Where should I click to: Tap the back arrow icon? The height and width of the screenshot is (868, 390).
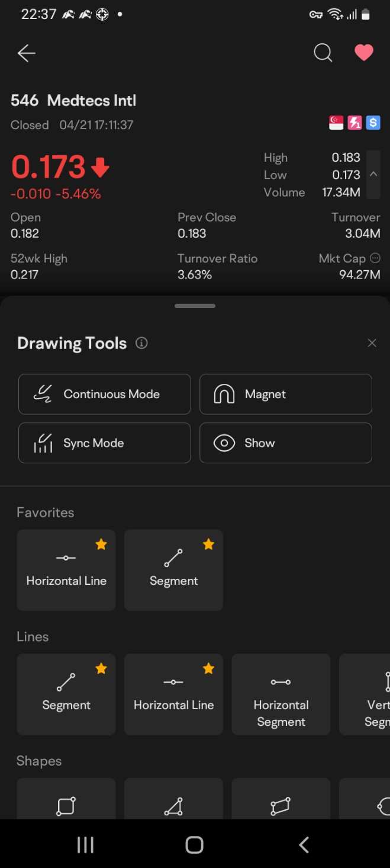point(27,53)
